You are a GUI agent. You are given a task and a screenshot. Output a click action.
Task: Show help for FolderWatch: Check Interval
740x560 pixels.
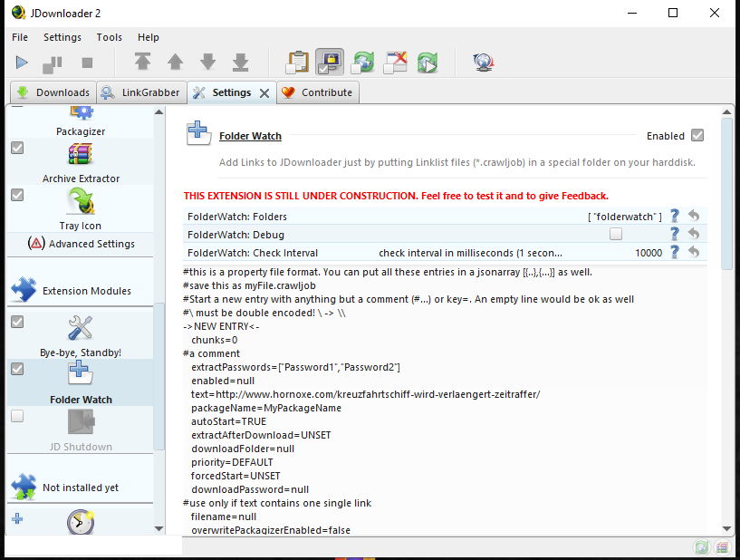point(675,252)
